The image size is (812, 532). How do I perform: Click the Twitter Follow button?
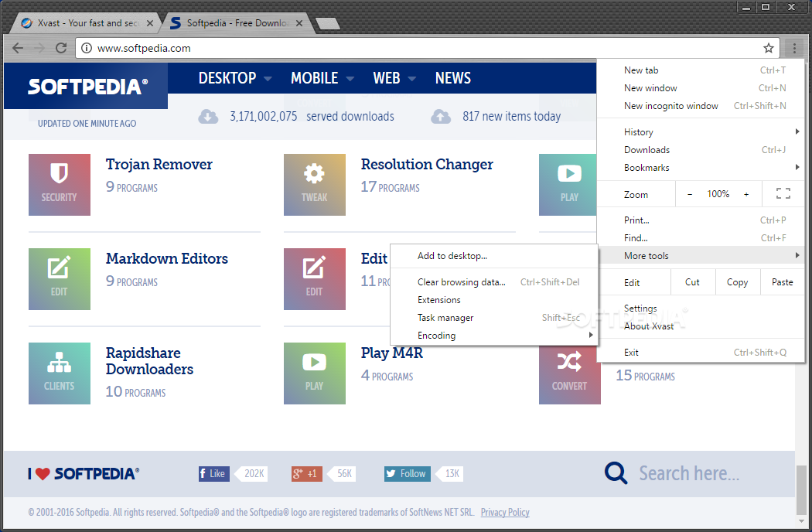tap(407, 473)
